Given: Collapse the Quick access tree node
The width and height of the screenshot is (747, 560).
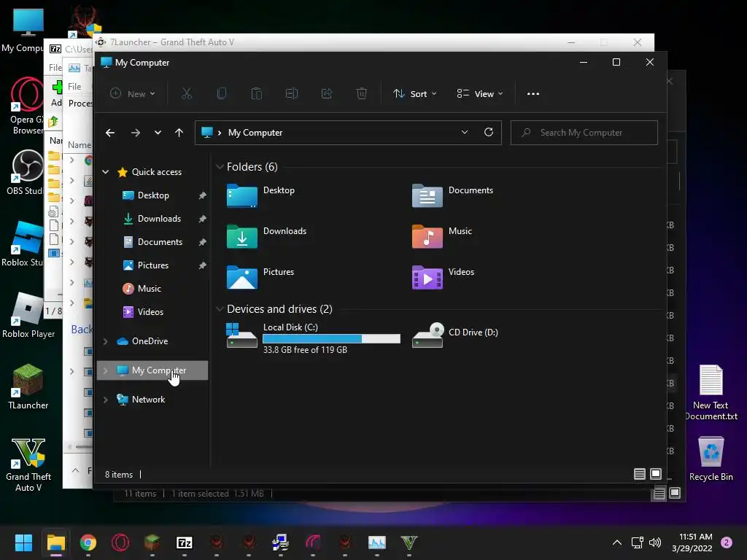Looking at the screenshot, I should click(106, 172).
